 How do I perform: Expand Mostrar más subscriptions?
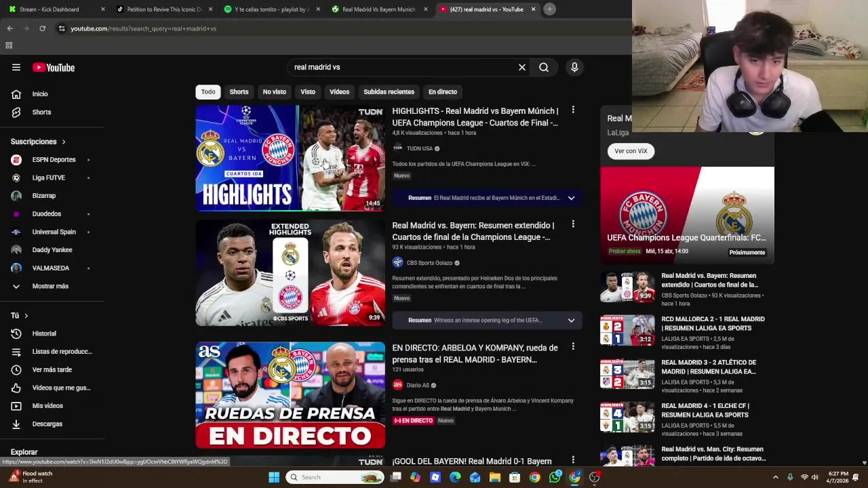pyautogui.click(x=52, y=286)
